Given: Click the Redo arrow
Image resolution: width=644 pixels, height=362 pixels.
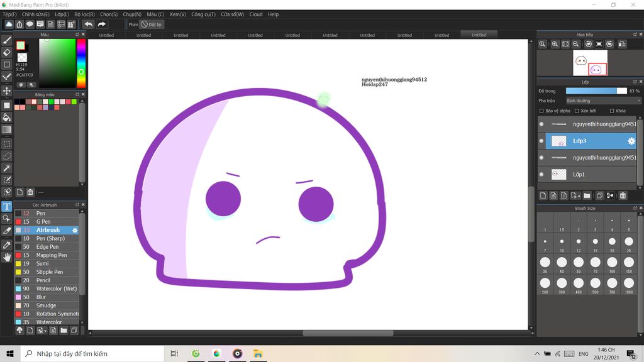Looking at the screenshot, I should (x=101, y=25).
